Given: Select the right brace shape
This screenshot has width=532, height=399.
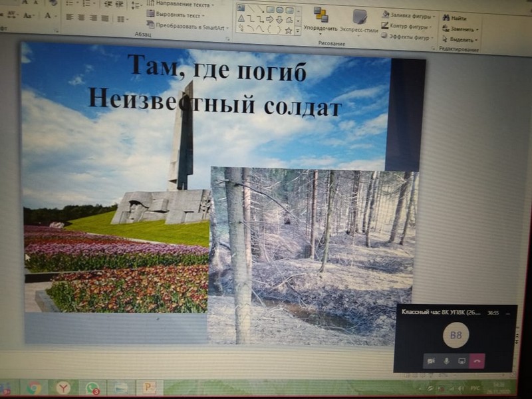Looking at the screenshot, I should [x=279, y=30].
